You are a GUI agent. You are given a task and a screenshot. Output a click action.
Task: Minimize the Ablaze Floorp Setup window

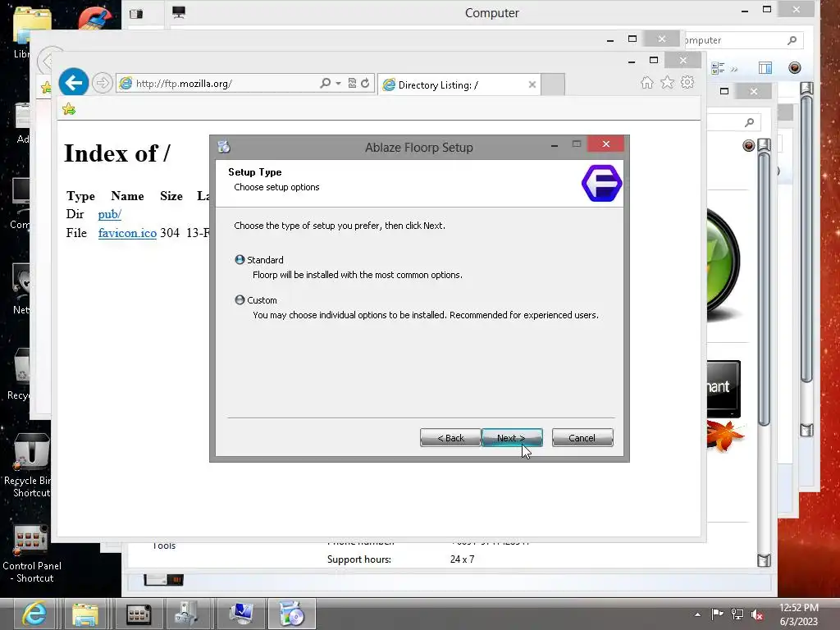tap(555, 145)
